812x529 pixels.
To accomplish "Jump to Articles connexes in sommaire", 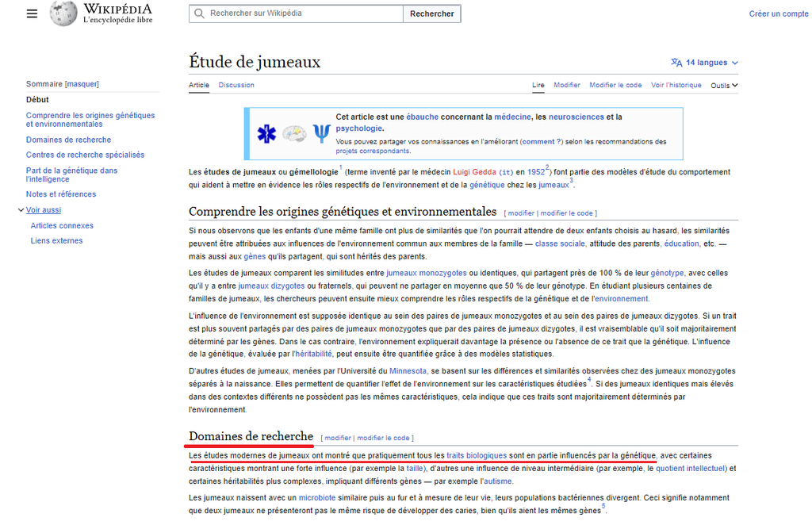I will [62, 226].
